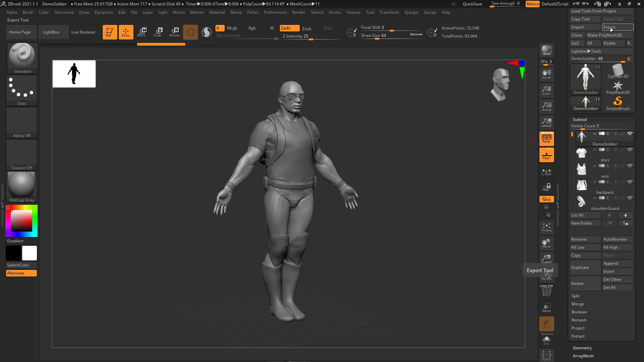Open the MatCap Gray material picker
644x362 pixels.
pyautogui.click(x=21, y=187)
